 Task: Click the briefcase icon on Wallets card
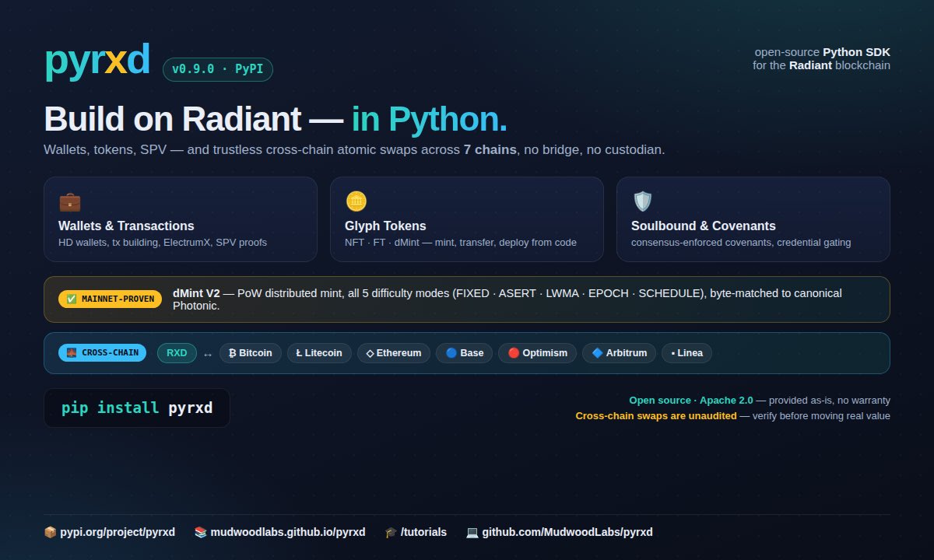point(70,202)
